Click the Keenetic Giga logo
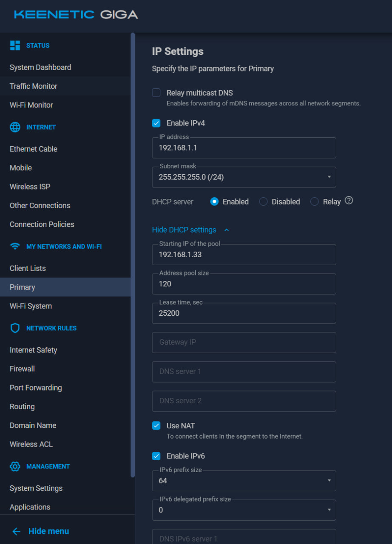 click(x=76, y=15)
